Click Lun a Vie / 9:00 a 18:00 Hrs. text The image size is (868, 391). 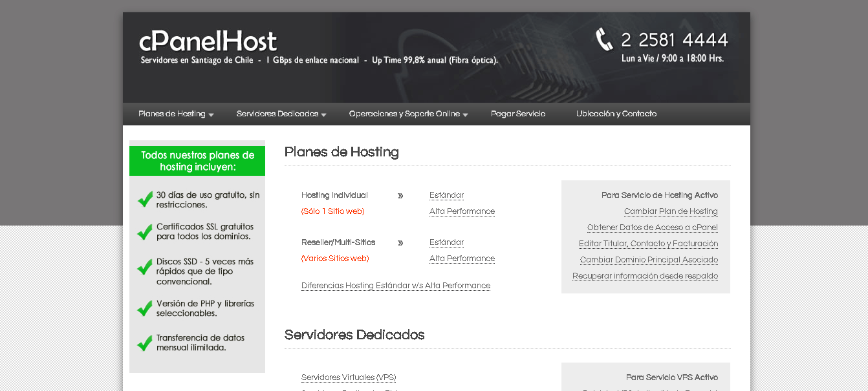(673, 58)
